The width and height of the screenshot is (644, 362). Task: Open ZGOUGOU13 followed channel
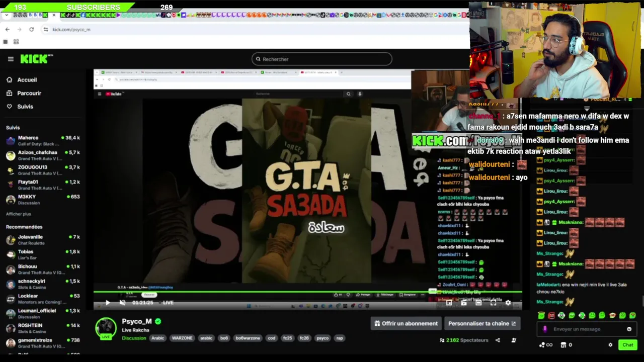click(x=43, y=170)
